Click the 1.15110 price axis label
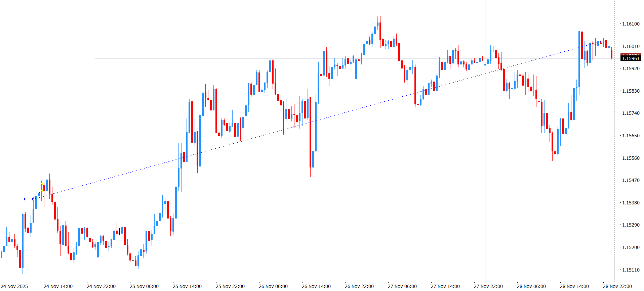 pos(631,270)
